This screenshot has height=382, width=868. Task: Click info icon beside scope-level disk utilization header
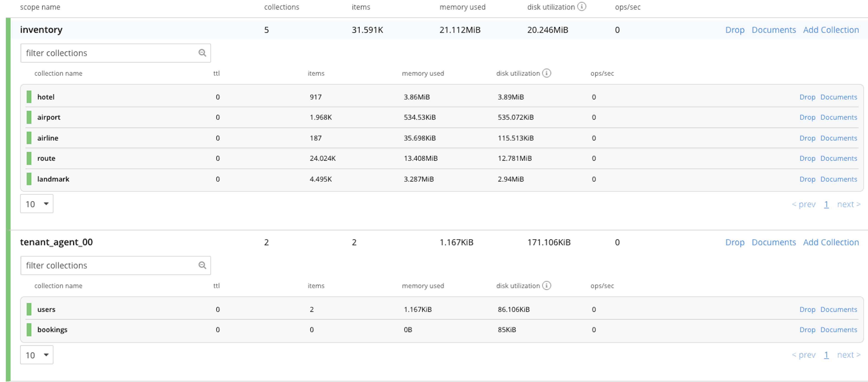pos(582,7)
